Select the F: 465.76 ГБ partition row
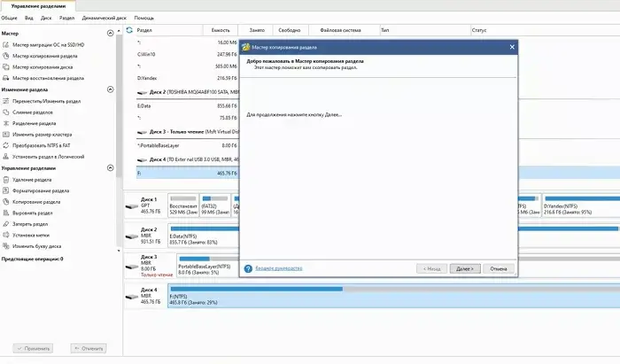The width and height of the screenshot is (620, 364). pyautogui.click(x=188, y=173)
